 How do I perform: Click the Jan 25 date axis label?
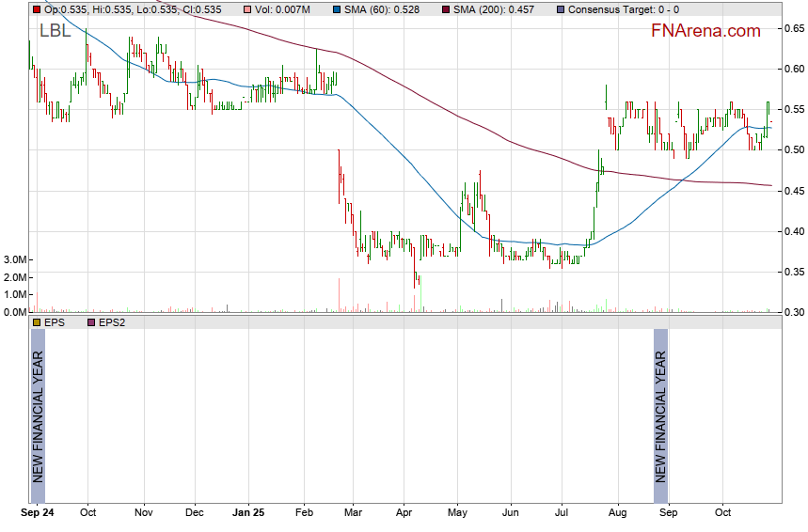(x=248, y=513)
